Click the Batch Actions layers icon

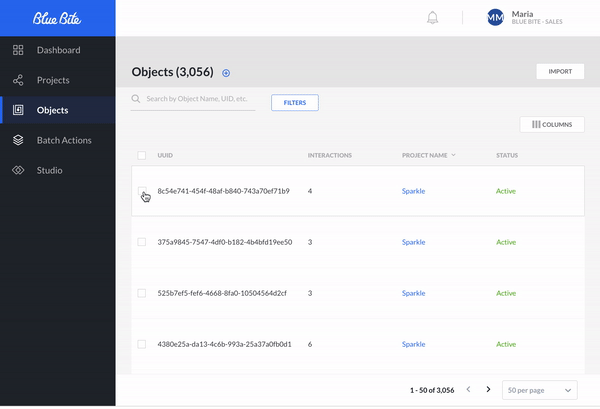tap(18, 140)
